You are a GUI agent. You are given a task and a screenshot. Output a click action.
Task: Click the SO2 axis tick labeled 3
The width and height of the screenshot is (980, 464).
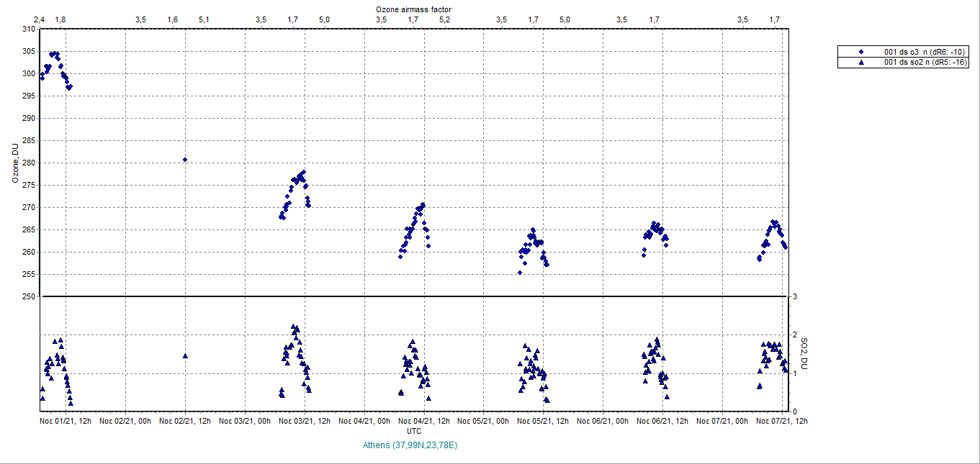[x=795, y=296]
